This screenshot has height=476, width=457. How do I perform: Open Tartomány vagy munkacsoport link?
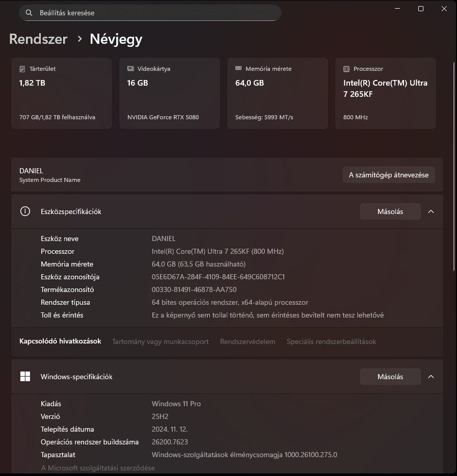click(160, 341)
